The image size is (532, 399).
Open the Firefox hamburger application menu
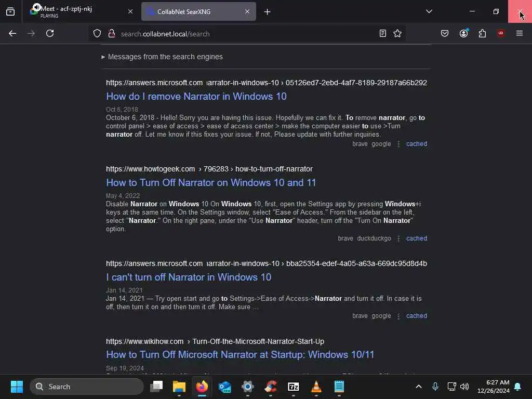coord(520,33)
